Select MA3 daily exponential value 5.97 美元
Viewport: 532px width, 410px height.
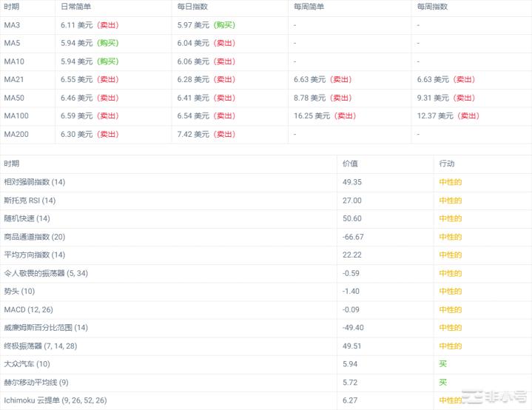[193, 25]
